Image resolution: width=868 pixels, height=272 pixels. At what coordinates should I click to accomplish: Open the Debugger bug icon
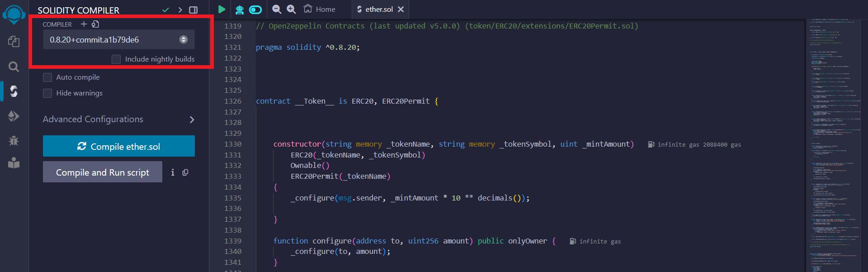click(14, 140)
